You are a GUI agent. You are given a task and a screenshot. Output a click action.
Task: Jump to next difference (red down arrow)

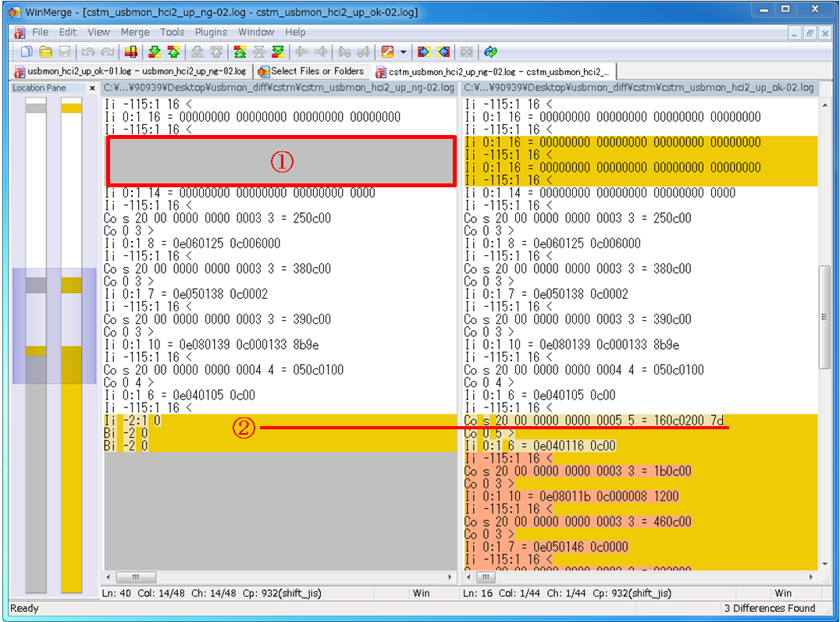(x=155, y=52)
